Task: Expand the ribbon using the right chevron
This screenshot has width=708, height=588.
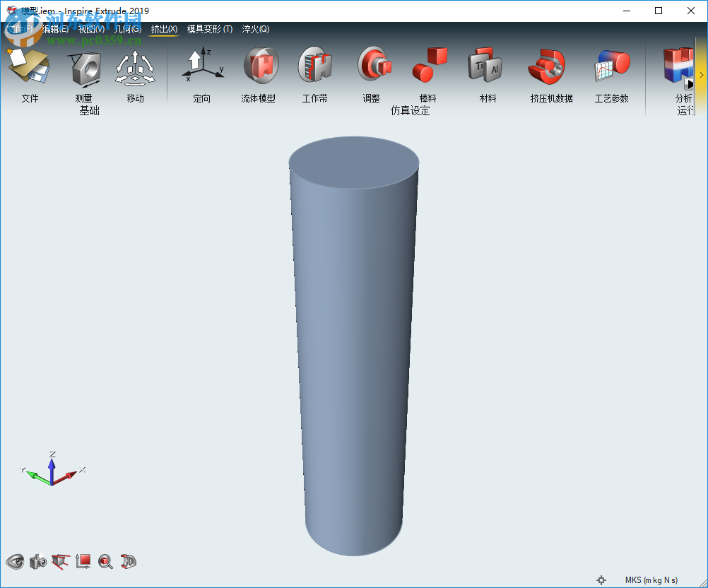Action: click(x=701, y=73)
